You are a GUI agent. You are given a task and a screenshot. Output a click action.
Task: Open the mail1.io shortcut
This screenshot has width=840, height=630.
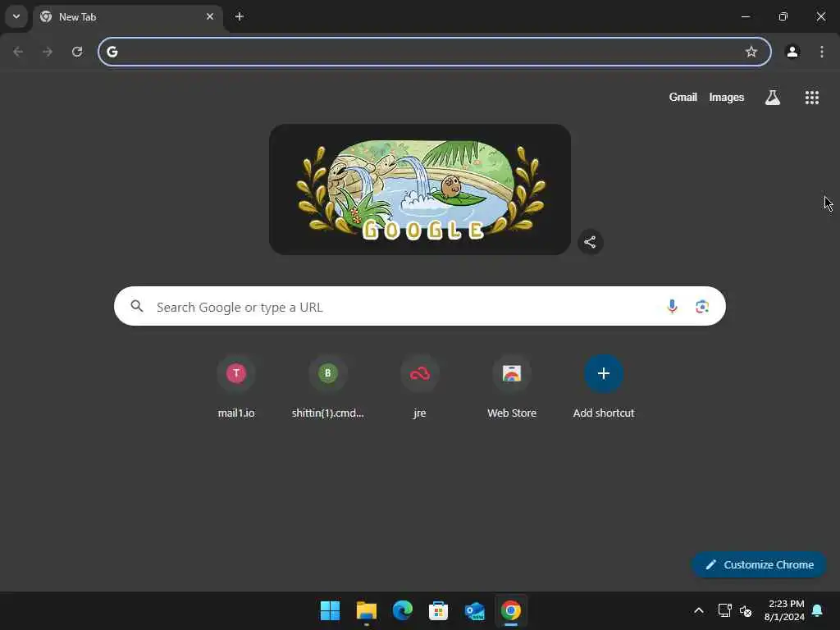point(236,387)
